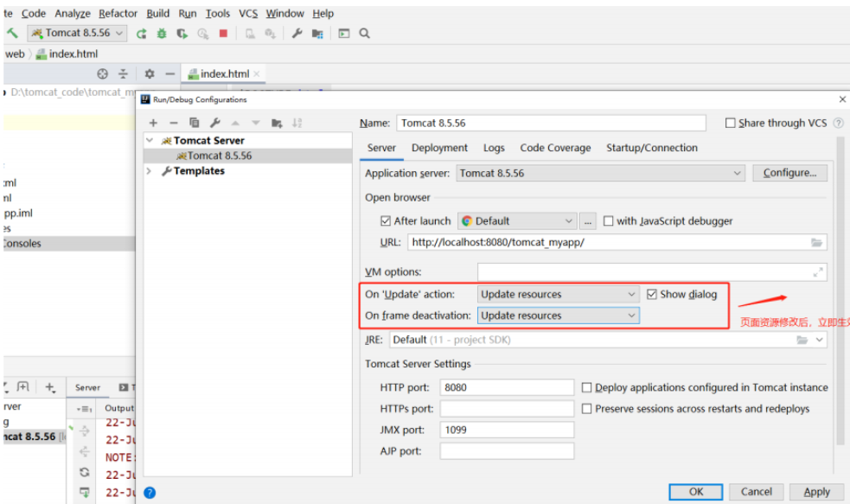
Task: Click the green Run icon in main toolbar
Action: [142, 34]
